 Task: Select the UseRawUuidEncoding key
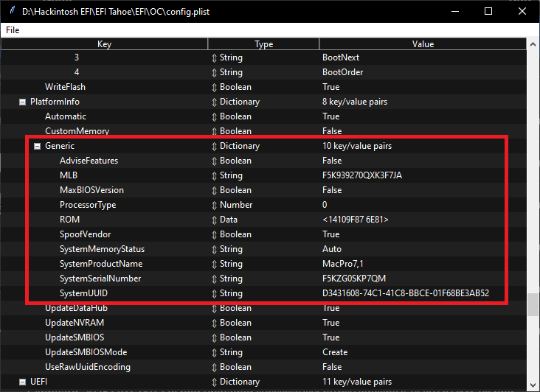[88, 367]
